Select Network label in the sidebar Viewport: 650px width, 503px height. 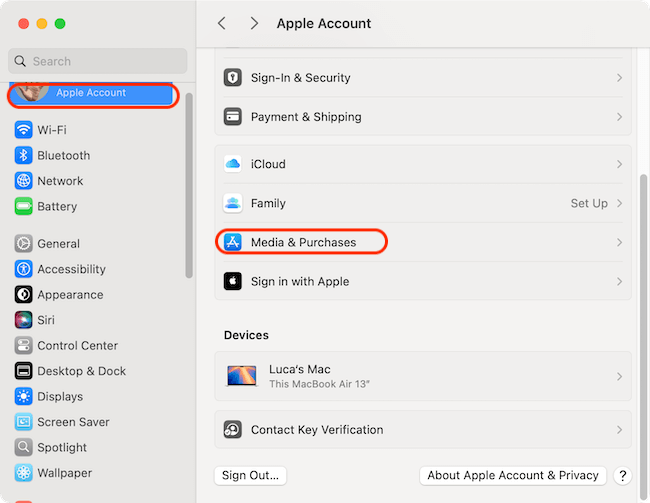(x=60, y=181)
